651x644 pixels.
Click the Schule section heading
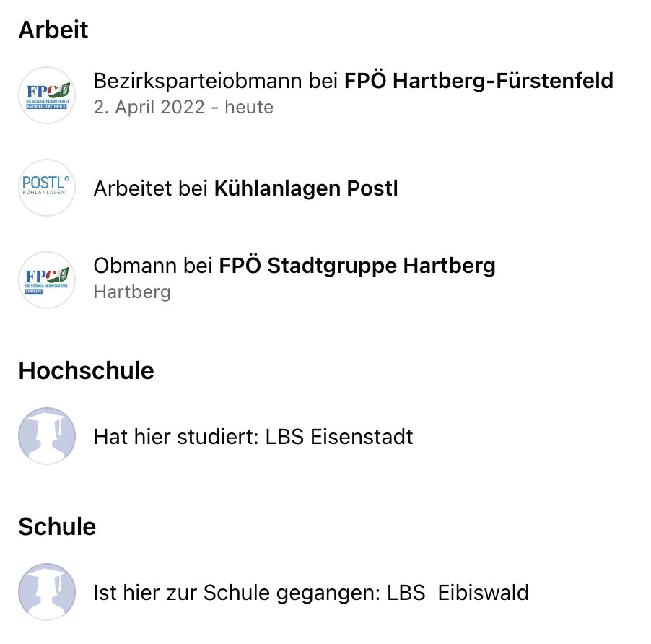click(x=57, y=526)
